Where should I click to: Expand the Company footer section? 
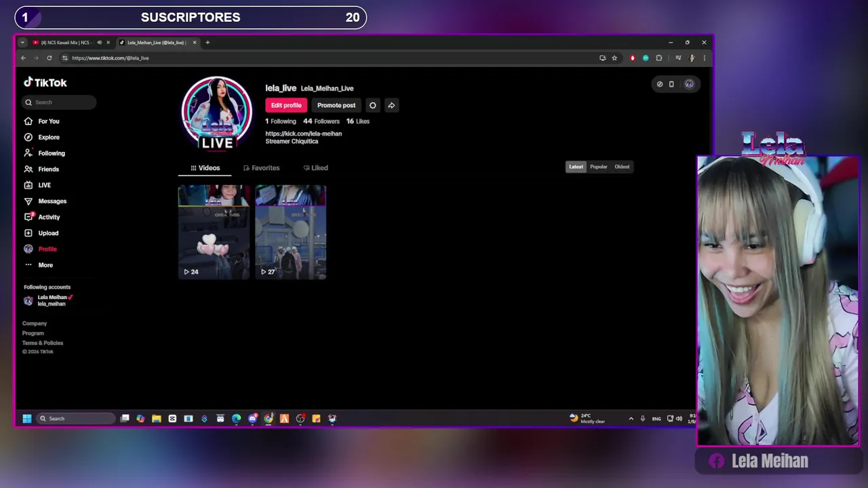pyautogui.click(x=35, y=323)
